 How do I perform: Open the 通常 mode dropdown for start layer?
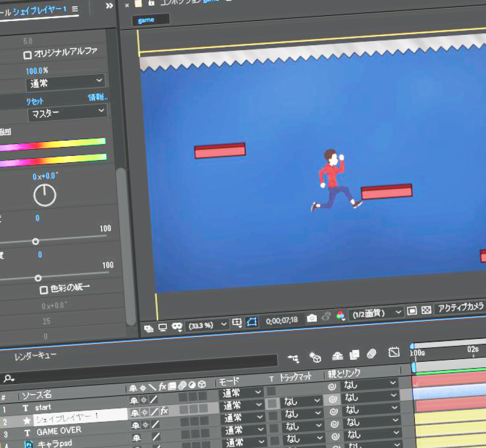click(242, 393)
